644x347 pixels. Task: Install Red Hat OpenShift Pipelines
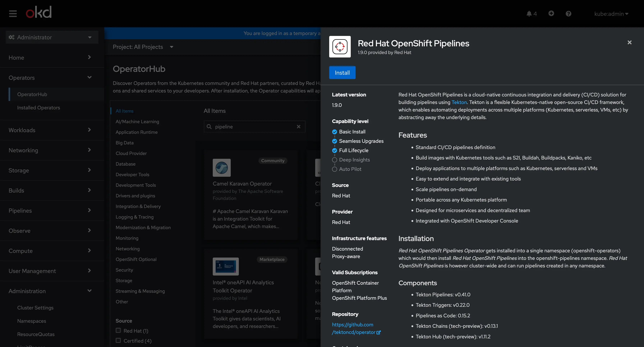click(342, 73)
